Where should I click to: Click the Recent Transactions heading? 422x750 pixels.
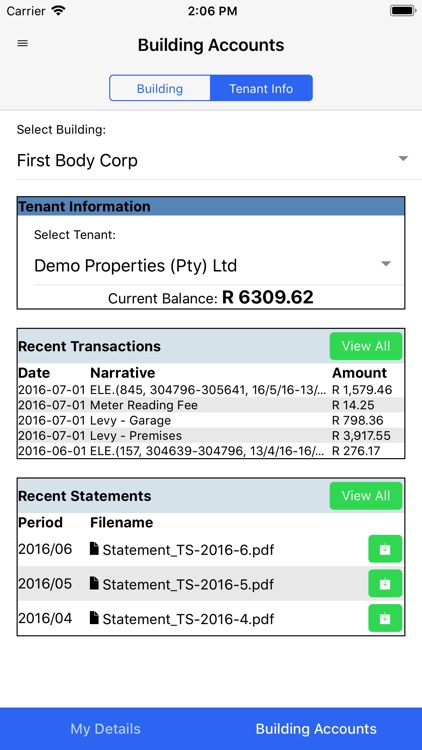point(89,346)
